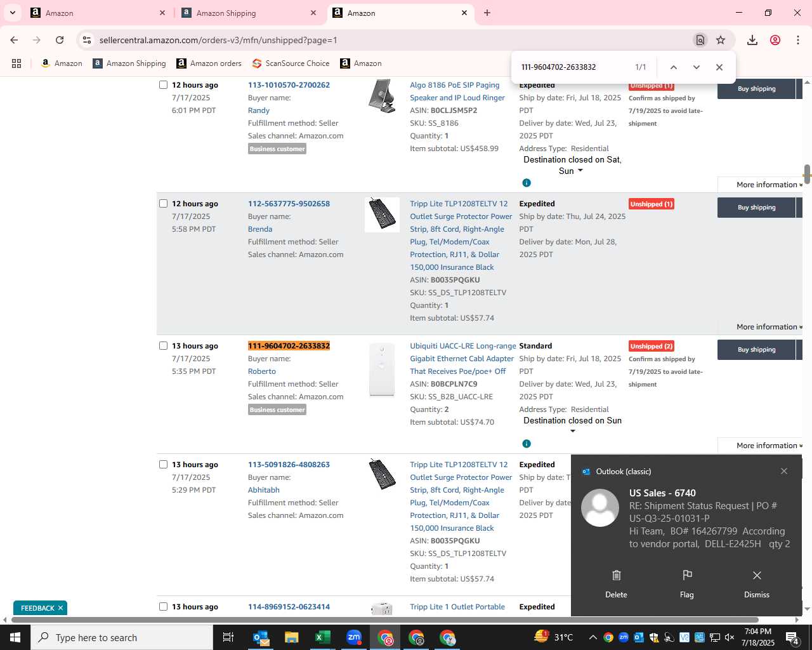Screen dimensions: 812x650
Task: Expand More information for Randy's order
Action: (769, 185)
